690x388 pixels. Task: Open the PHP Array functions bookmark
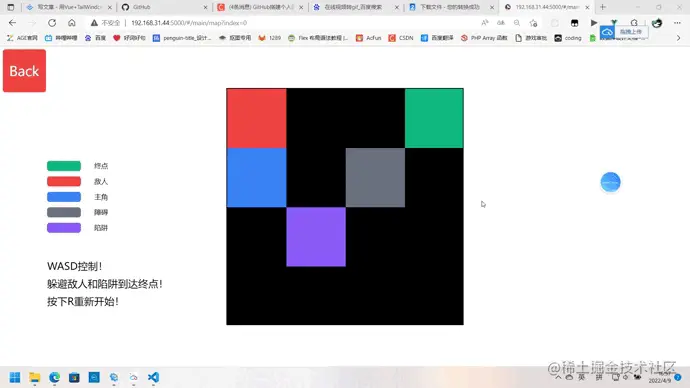click(x=484, y=38)
